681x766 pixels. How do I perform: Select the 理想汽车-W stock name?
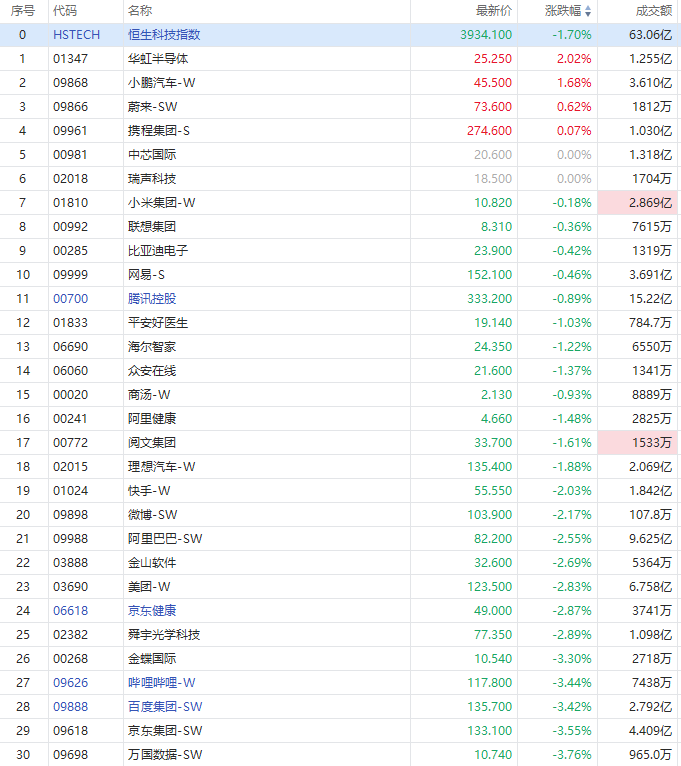[162, 467]
